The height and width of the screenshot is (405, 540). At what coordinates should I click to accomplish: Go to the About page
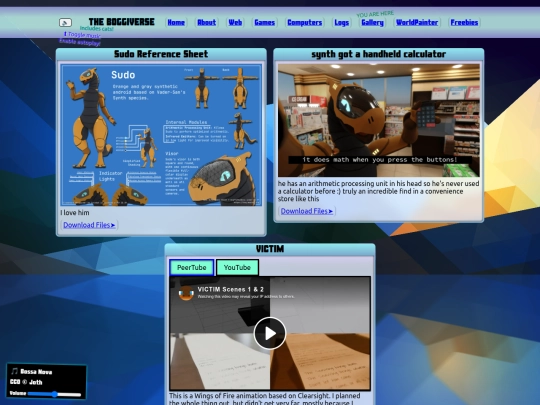(207, 23)
